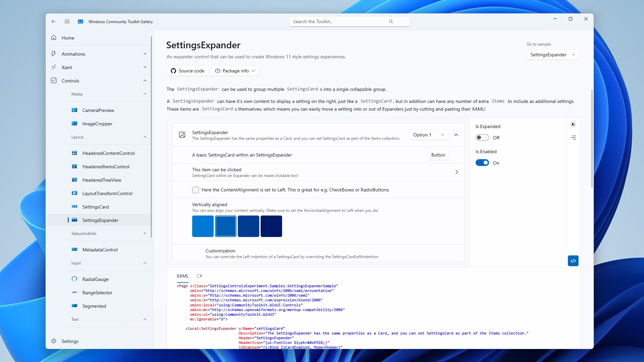
Task: Open the Option 1 combo box
Action: 429,135
